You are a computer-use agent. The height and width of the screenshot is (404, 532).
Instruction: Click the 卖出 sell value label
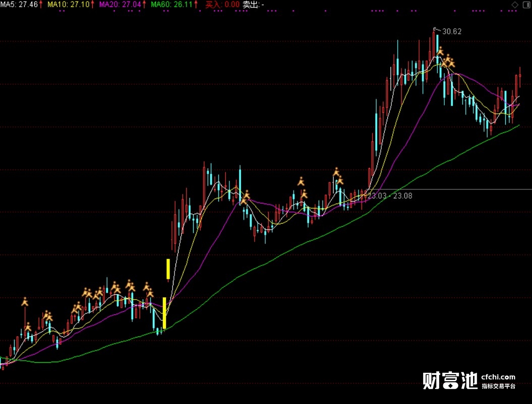point(254,5)
